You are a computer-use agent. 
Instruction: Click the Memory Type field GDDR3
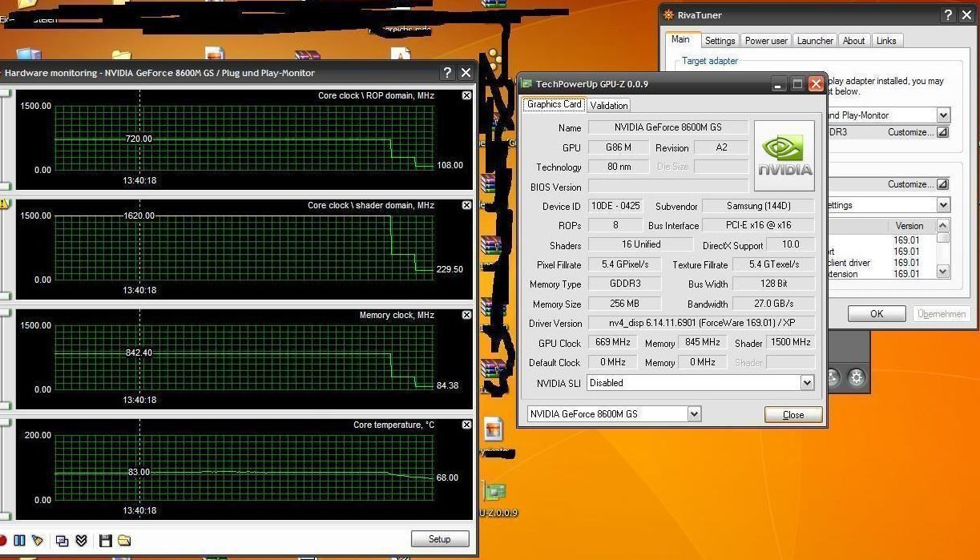[625, 284]
